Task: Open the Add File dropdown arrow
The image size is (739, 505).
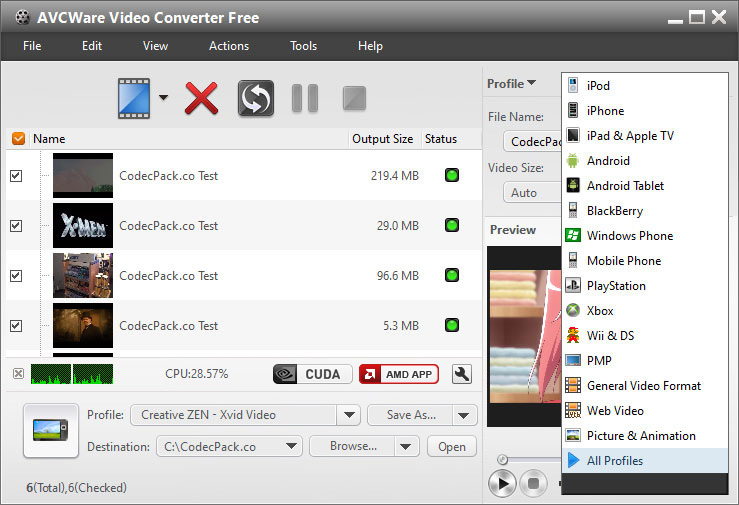Action: click(163, 98)
